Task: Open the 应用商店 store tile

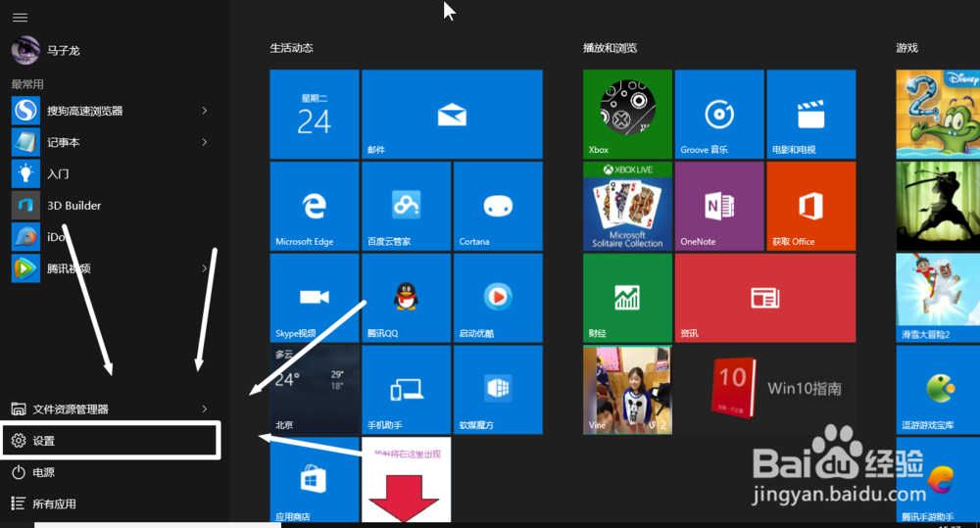Action: coord(315,480)
